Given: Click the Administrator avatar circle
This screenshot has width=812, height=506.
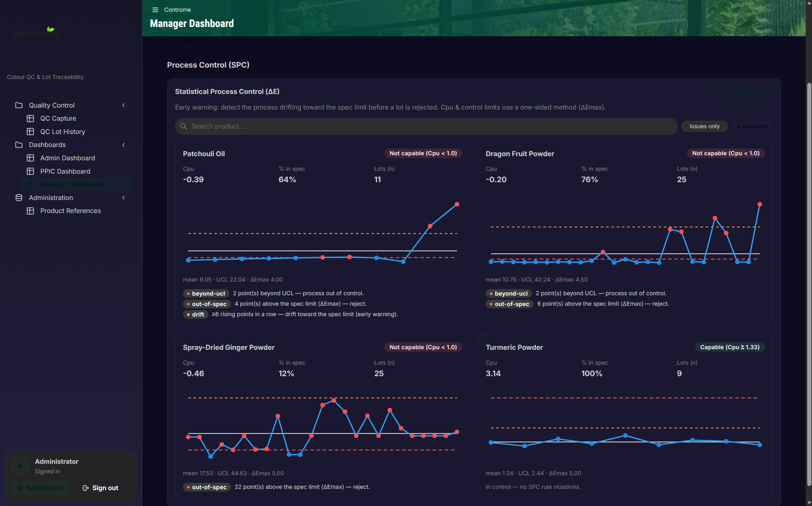Looking at the screenshot, I should pyautogui.click(x=20, y=466).
